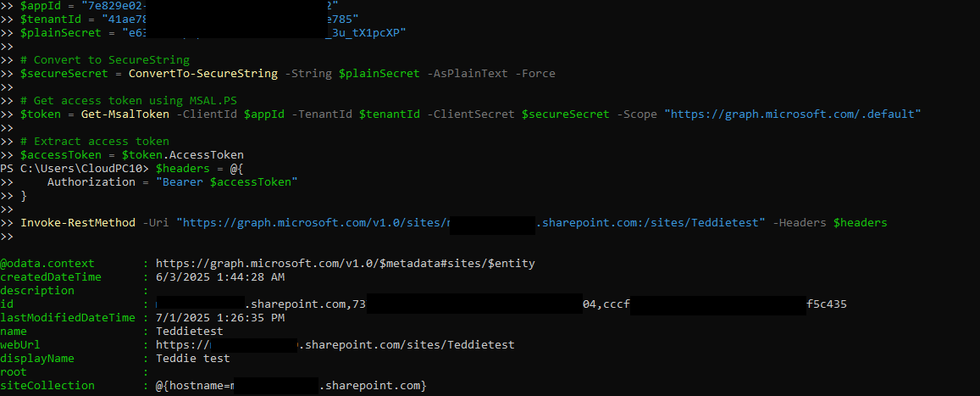Click the displayName value 'Teddie test'

click(x=192, y=359)
